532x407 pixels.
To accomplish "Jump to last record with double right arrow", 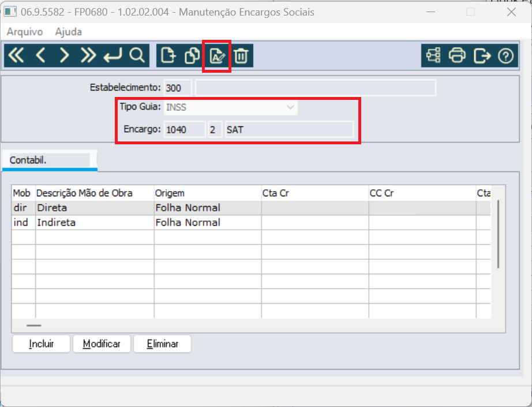I will click(88, 55).
